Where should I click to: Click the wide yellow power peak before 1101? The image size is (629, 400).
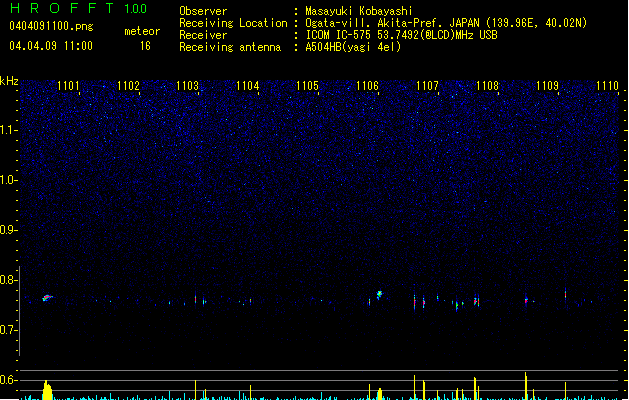point(47,390)
